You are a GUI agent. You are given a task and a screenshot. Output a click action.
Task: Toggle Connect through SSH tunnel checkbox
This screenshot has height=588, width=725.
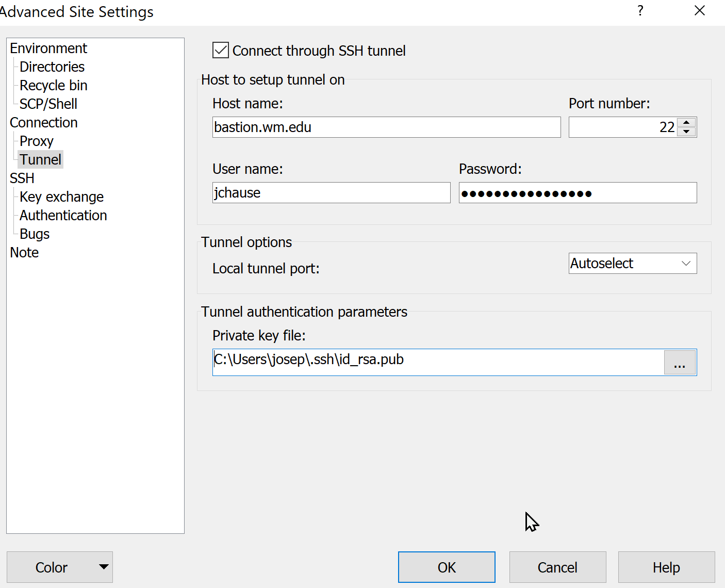coord(221,51)
